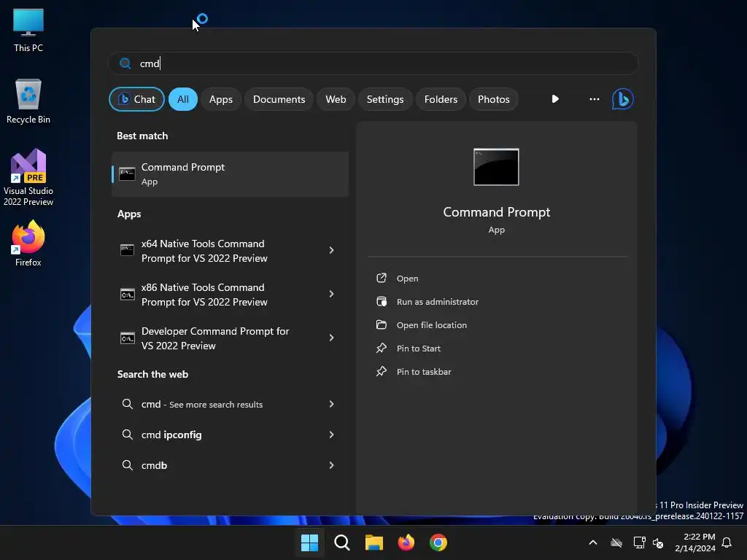Image resolution: width=747 pixels, height=560 pixels.
Task: Open the Firefox desktop shortcut
Action: tap(28, 244)
